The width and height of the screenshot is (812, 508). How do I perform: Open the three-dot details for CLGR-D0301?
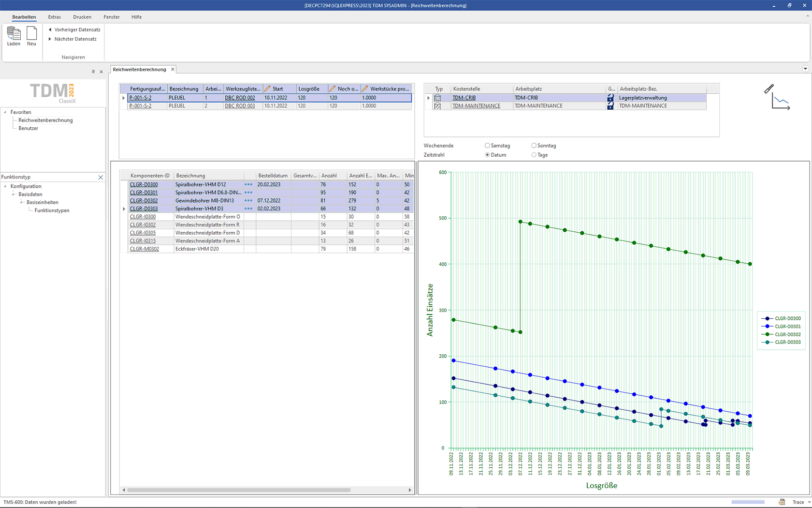248,193
